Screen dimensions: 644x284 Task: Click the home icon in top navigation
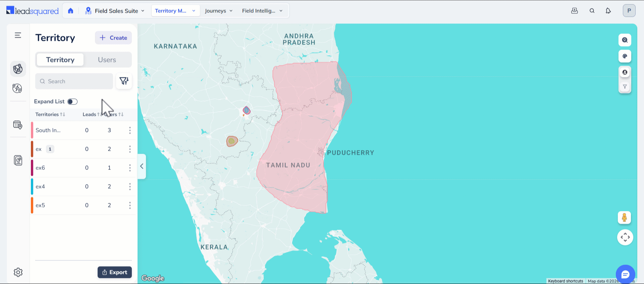70,11
